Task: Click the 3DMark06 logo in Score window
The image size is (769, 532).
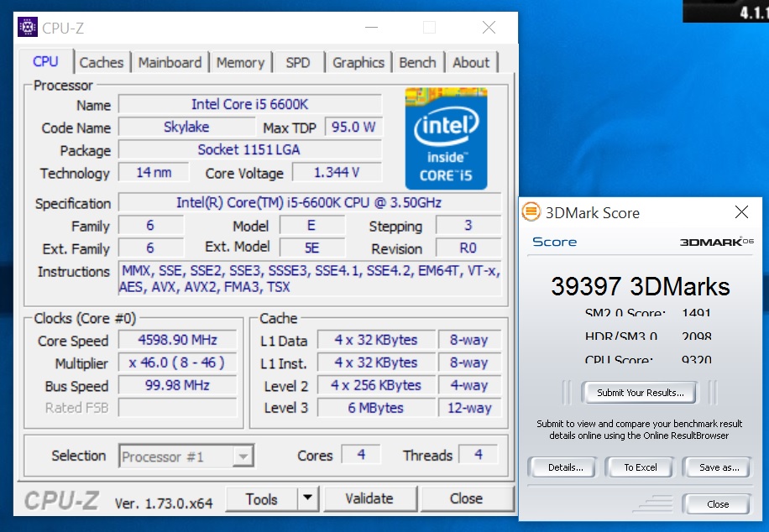Action: coord(716,241)
